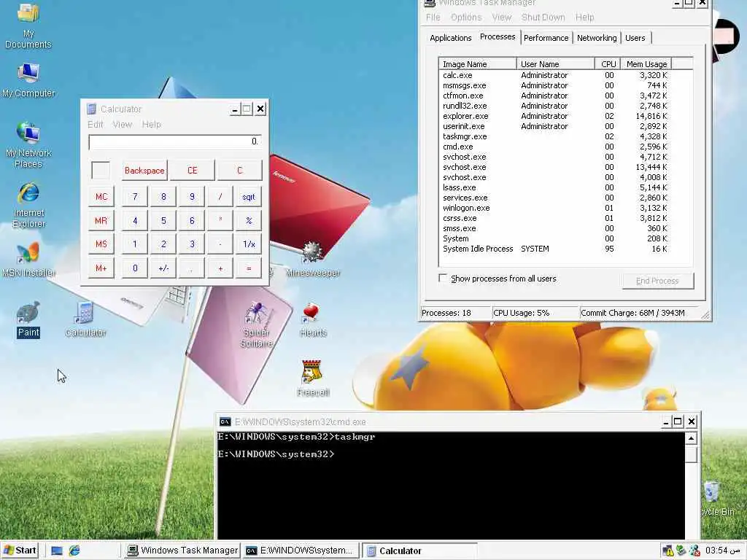This screenshot has height=560, width=747.
Task: Select the Recycle Bin desktop icon
Action: (x=718, y=499)
